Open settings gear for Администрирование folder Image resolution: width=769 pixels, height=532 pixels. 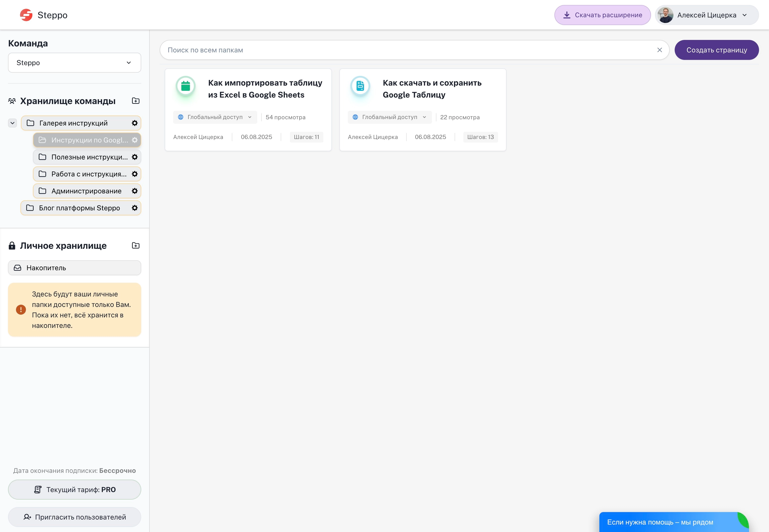click(135, 191)
